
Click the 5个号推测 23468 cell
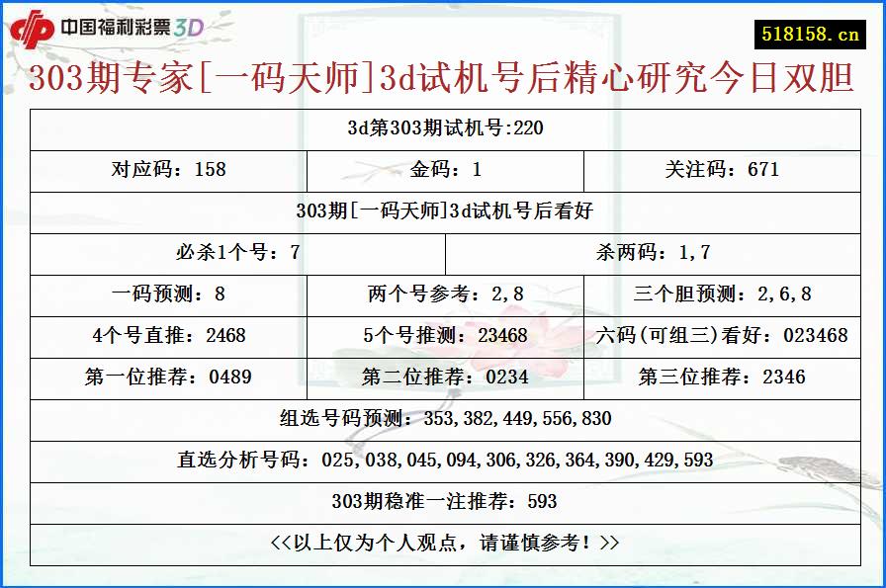tap(443, 335)
